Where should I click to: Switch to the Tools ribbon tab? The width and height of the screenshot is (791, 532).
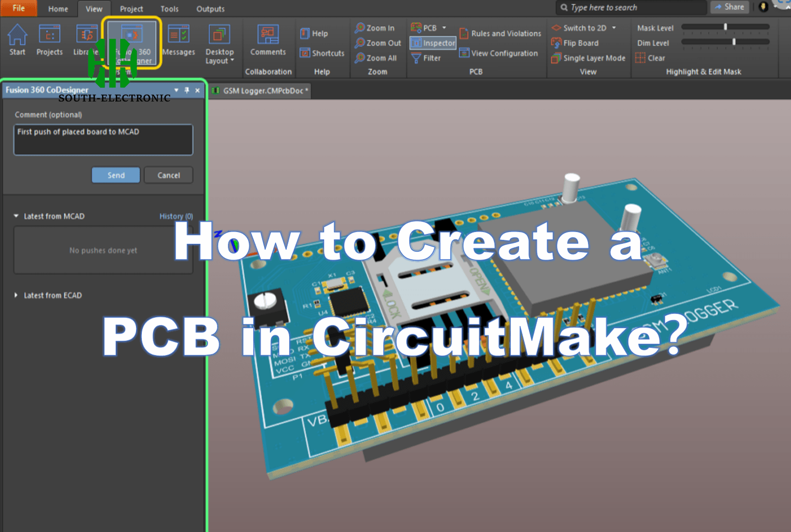170,9
